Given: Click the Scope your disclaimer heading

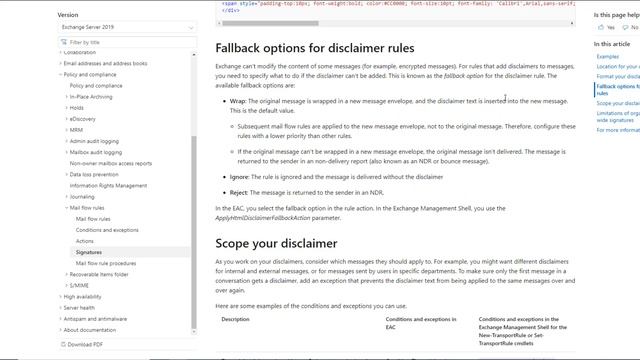Looking at the screenshot, I should point(276,243).
